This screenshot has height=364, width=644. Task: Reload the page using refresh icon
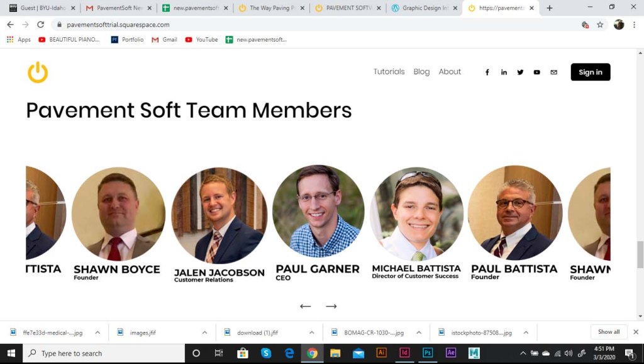coord(41,25)
